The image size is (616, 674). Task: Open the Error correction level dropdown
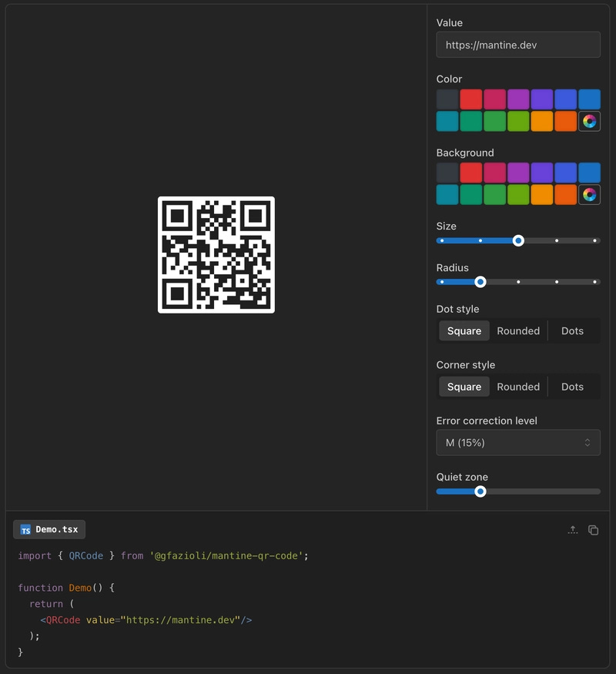click(517, 442)
